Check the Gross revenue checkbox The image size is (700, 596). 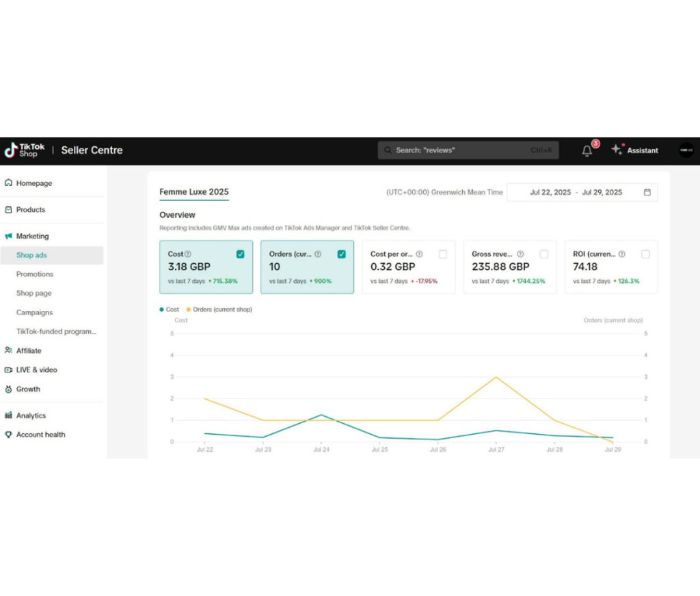pos(544,254)
